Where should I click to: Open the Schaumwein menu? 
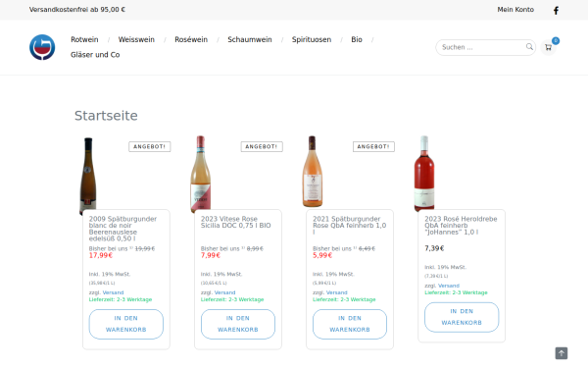click(249, 39)
